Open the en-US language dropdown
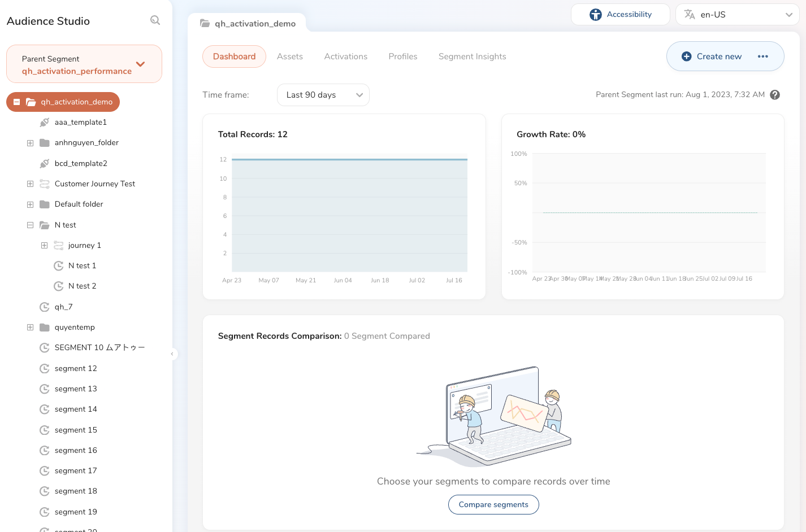Screen dimensions: 806x532 (x=737, y=15)
